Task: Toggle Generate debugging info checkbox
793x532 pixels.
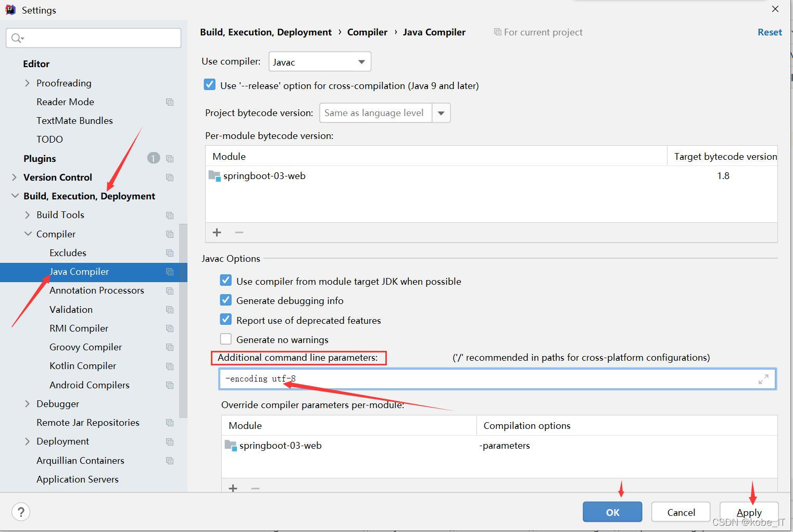Action: coord(226,300)
